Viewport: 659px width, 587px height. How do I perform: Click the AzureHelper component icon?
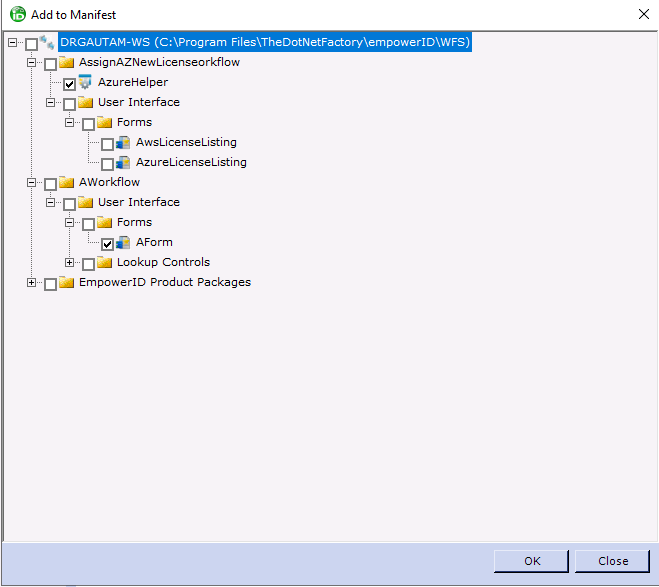pos(85,83)
